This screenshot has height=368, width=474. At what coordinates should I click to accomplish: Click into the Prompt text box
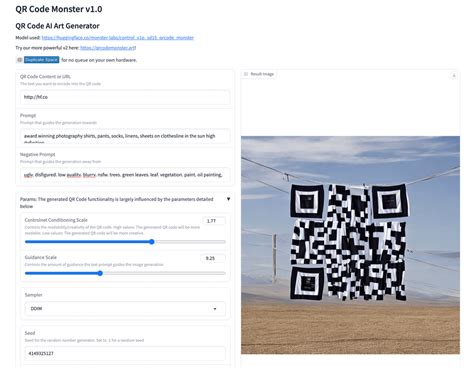coord(125,136)
